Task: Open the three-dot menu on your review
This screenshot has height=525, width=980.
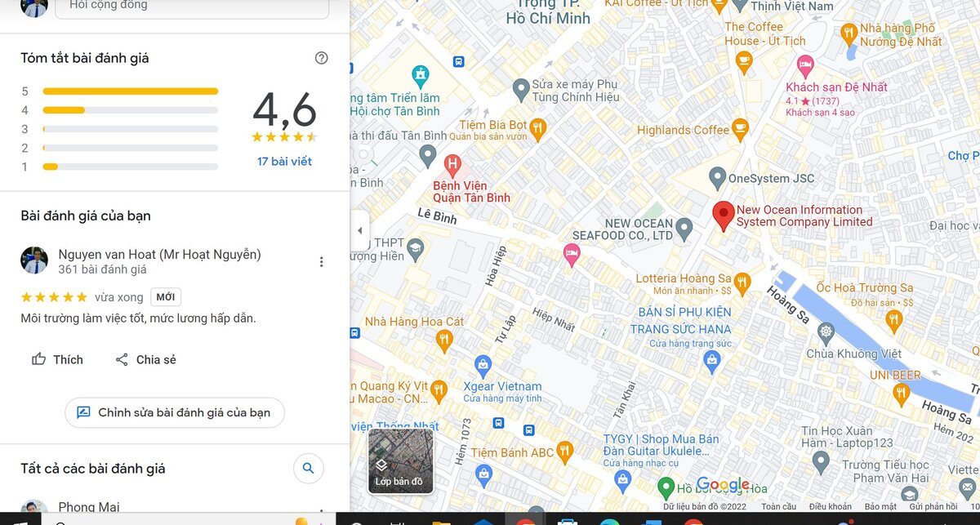Action: pyautogui.click(x=321, y=262)
